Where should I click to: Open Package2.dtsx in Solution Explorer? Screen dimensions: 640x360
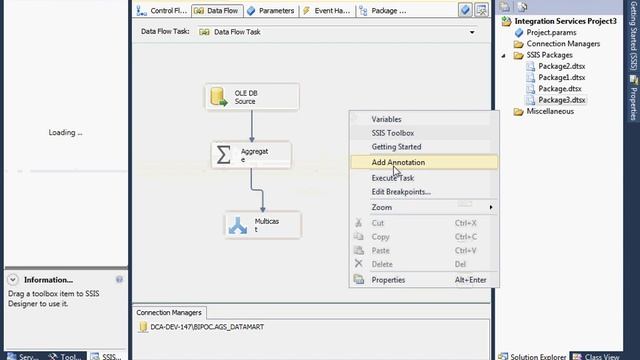click(x=562, y=66)
